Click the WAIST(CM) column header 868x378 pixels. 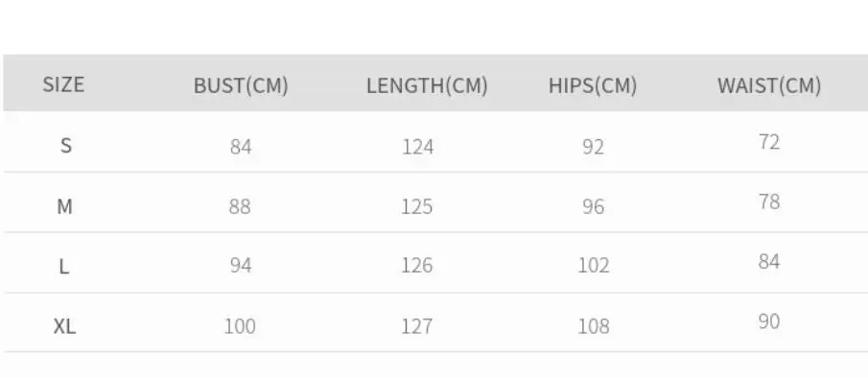tap(769, 85)
